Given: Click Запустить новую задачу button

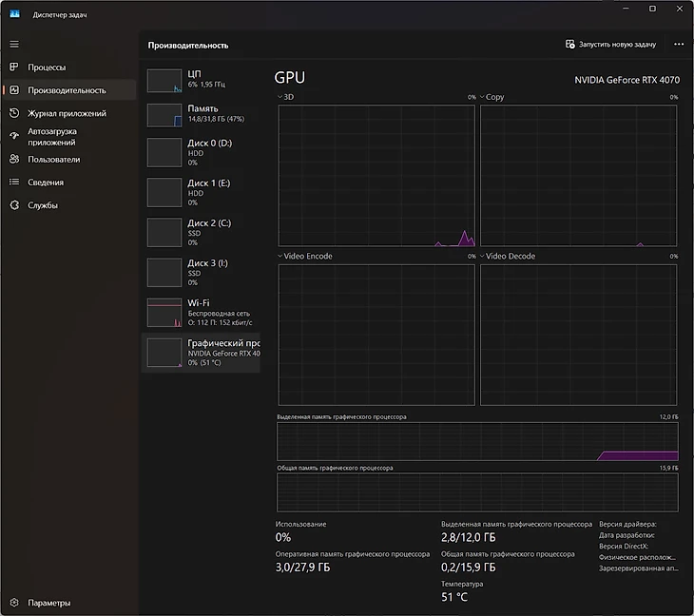Looking at the screenshot, I should (x=610, y=45).
